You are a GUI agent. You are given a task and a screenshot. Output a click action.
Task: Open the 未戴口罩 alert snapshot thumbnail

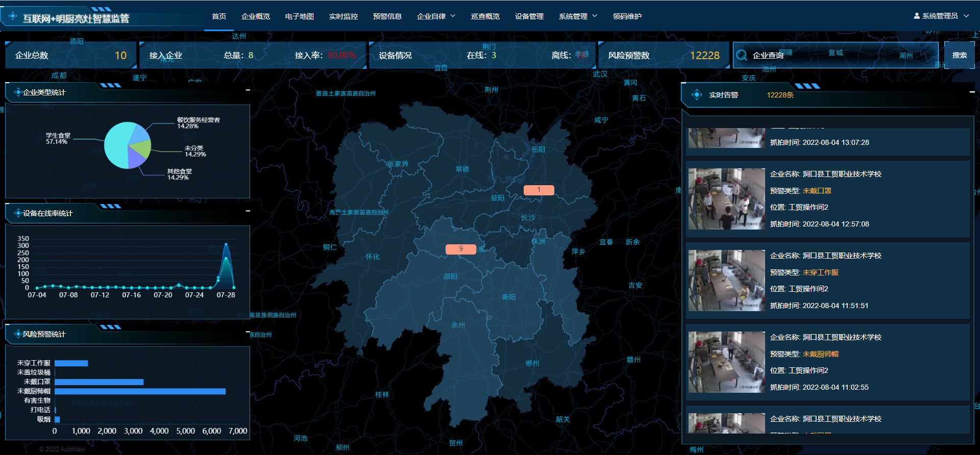(726, 199)
